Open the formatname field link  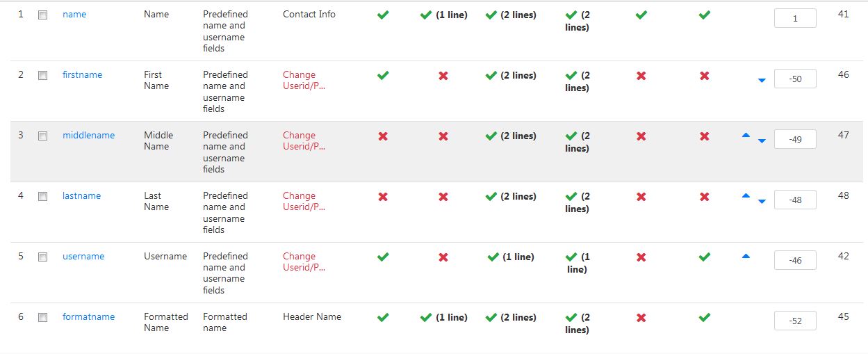(x=88, y=316)
